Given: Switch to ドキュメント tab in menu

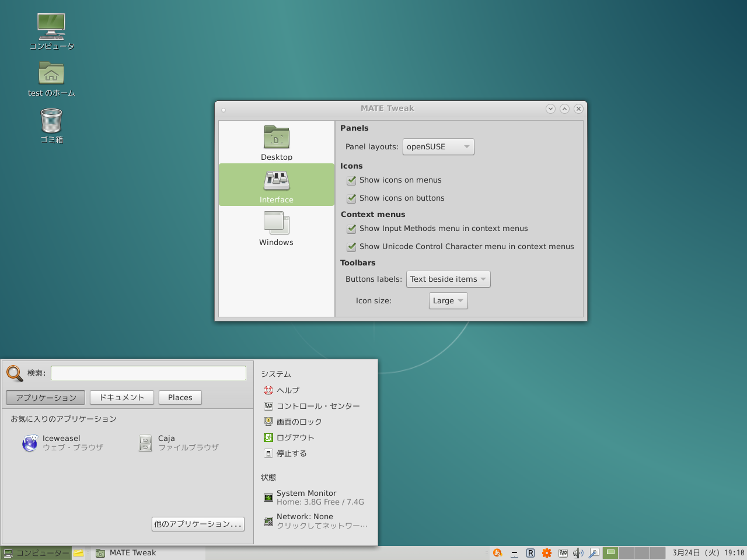Looking at the screenshot, I should point(121,398).
